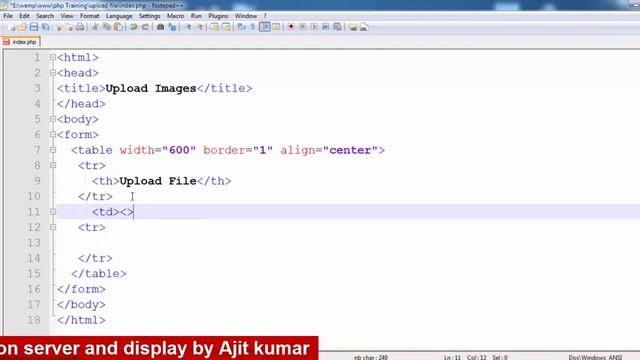Play back the recorded macro icon

point(314,27)
